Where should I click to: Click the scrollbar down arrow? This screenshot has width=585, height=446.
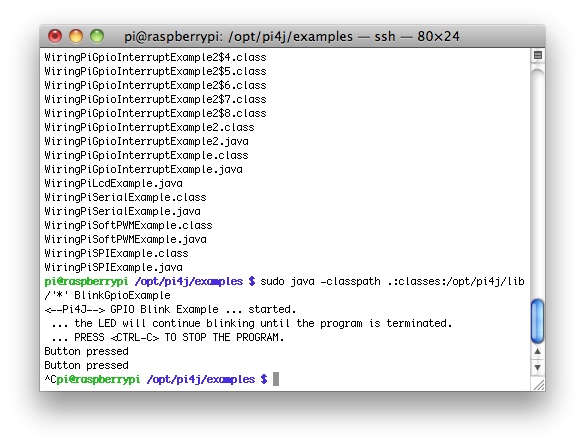point(537,368)
